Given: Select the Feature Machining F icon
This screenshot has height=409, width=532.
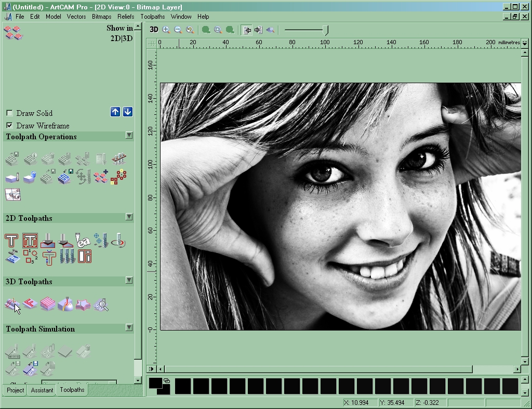Looking at the screenshot, I should point(30,303).
